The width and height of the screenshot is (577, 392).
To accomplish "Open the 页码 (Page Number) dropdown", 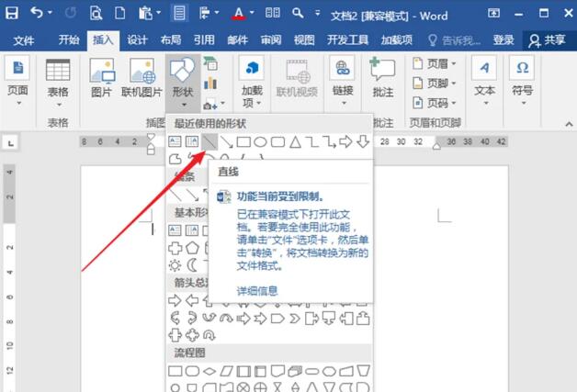I will (435, 103).
